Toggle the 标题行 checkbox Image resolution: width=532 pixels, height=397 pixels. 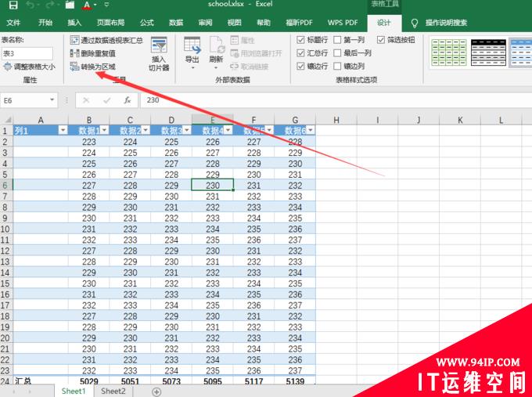(300, 40)
